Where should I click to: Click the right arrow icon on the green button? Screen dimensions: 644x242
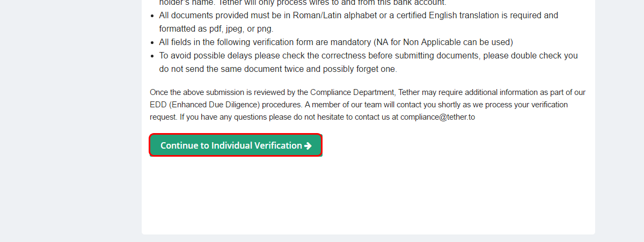(308, 146)
